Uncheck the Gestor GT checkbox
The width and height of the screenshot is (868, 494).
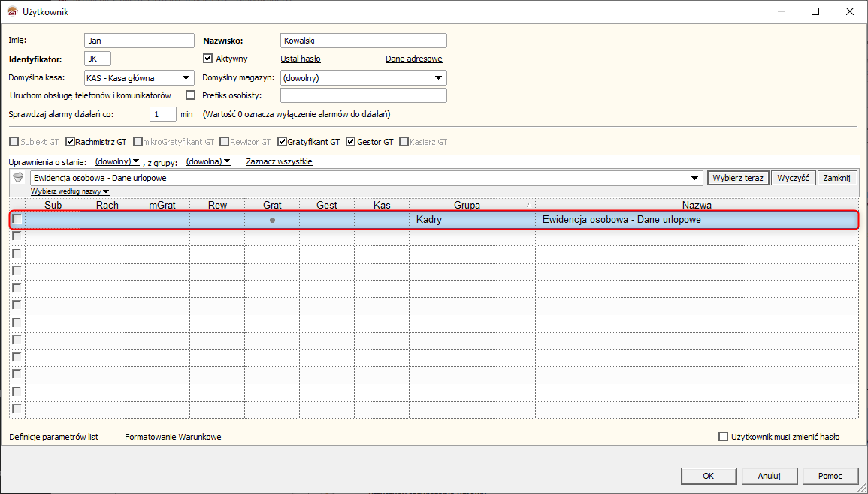click(x=350, y=142)
